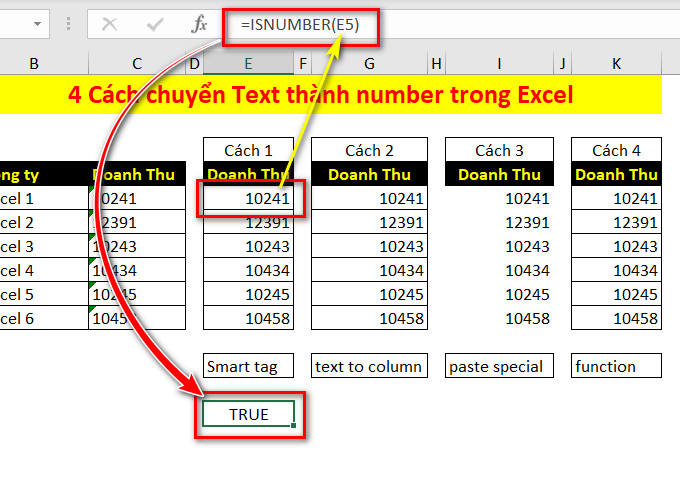Select cell E5 containing 10241
Image resolution: width=680 pixels, height=495 pixels.
tap(248, 198)
